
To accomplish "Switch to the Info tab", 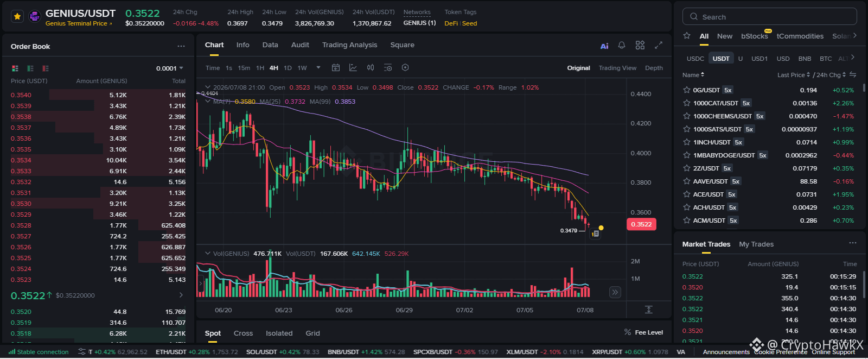I will (243, 45).
